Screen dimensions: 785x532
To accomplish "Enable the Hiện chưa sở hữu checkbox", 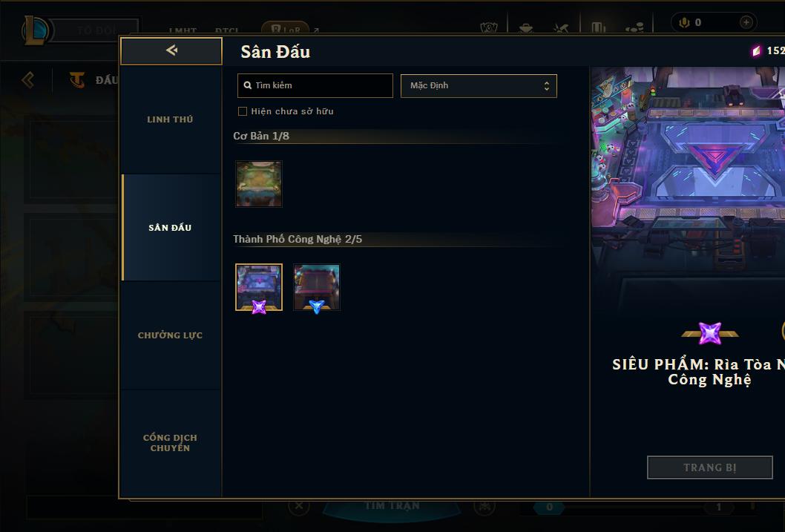I will [243, 111].
